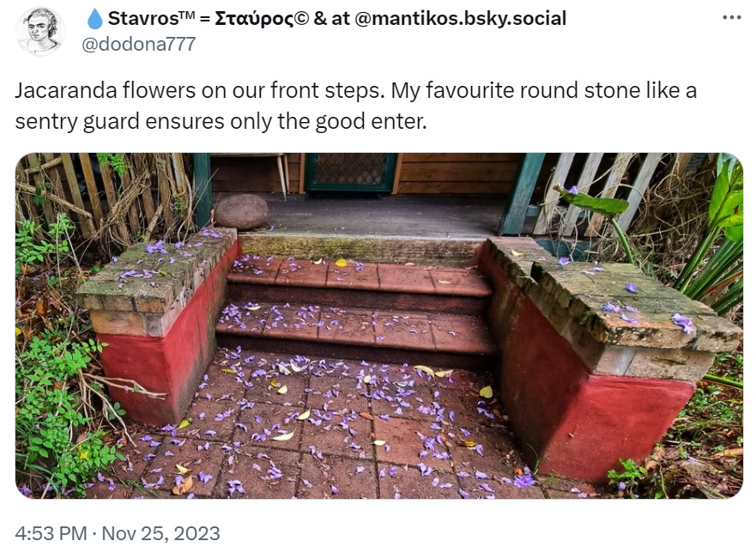
Task: Click the phrase "sentry guard" in tweet
Action: 69,121
